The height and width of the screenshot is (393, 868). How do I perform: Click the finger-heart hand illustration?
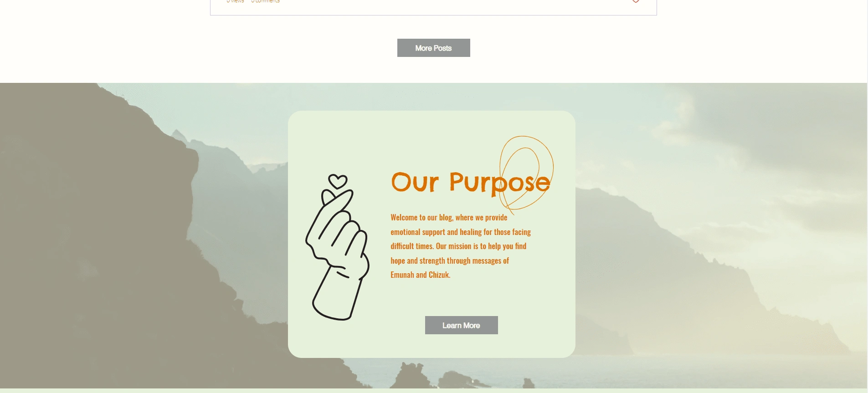tap(337, 247)
